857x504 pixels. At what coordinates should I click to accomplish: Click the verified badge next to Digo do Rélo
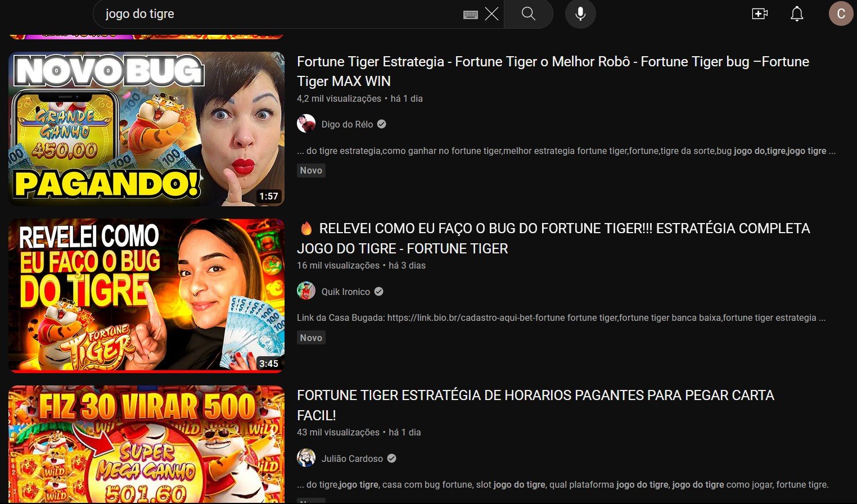pos(381,124)
